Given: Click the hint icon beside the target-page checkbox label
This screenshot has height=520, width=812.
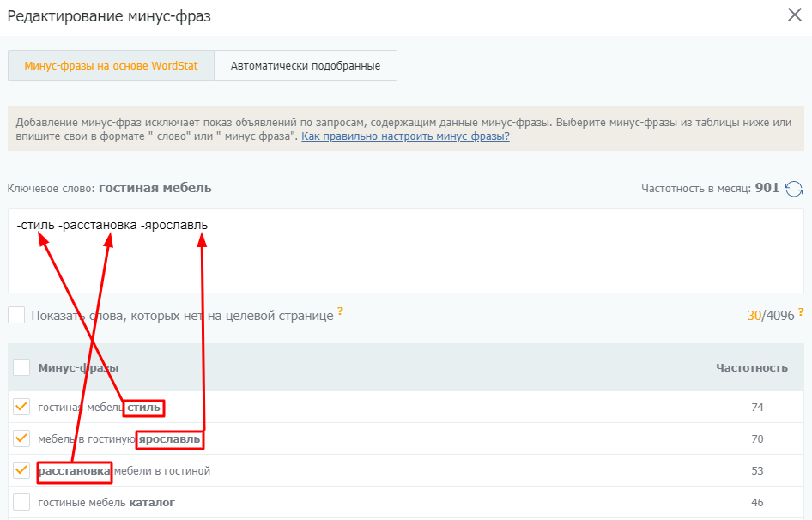Looking at the screenshot, I should tap(341, 311).
